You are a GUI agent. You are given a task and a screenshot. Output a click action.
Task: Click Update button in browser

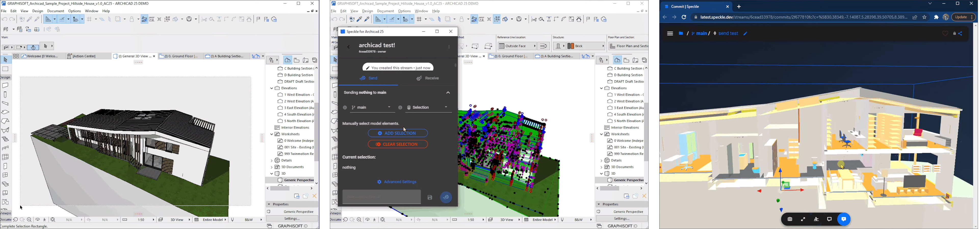[x=964, y=17]
